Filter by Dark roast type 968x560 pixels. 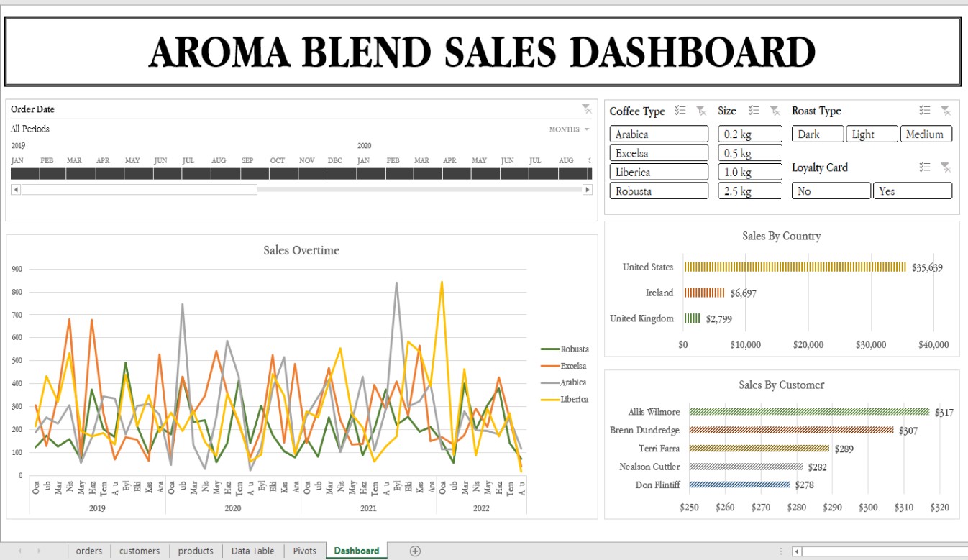pos(818,134)
